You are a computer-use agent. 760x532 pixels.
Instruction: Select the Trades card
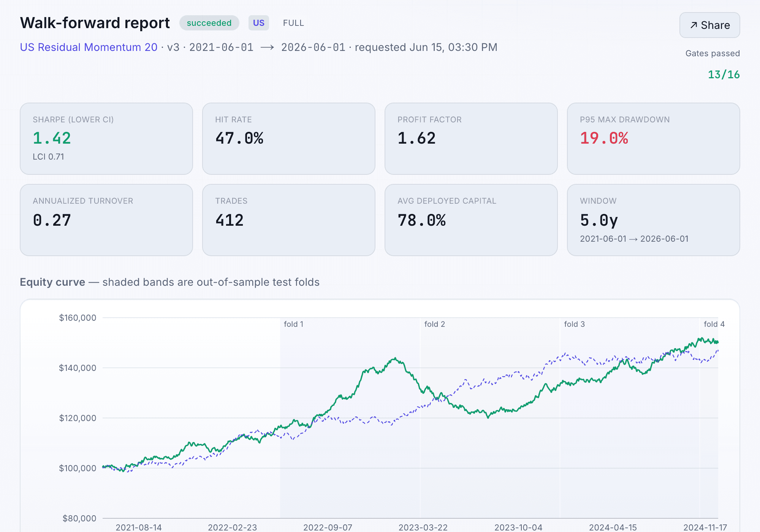pyautogui.click(x=289, y=220)
